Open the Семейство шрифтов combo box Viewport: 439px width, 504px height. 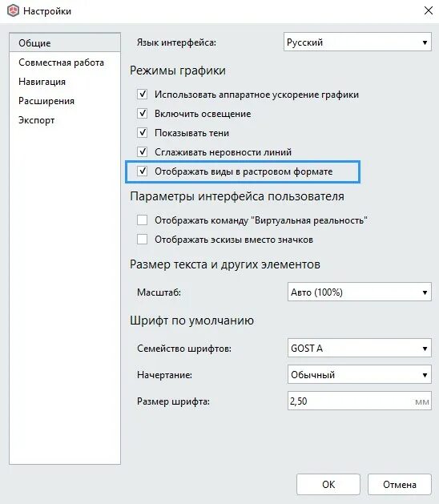point(360,348)
